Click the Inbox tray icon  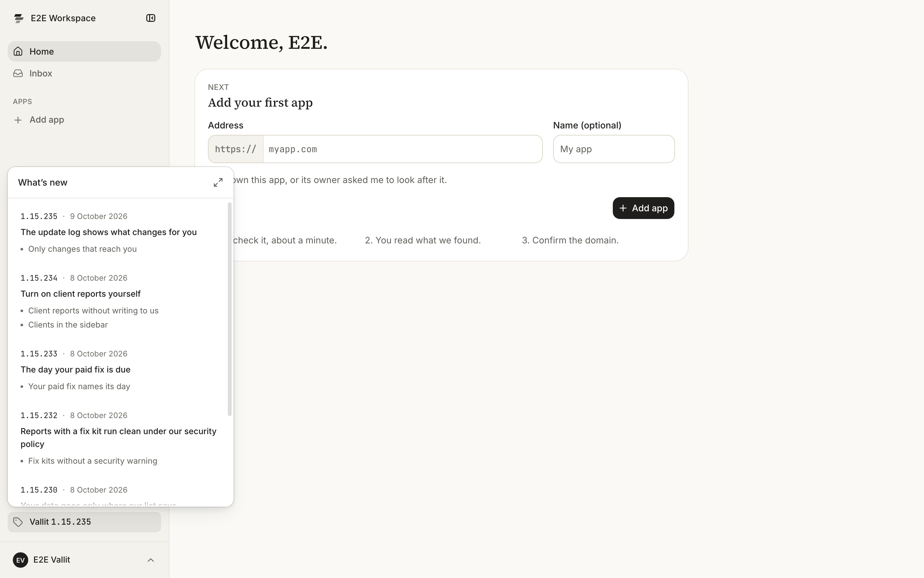tap(18, 73)
